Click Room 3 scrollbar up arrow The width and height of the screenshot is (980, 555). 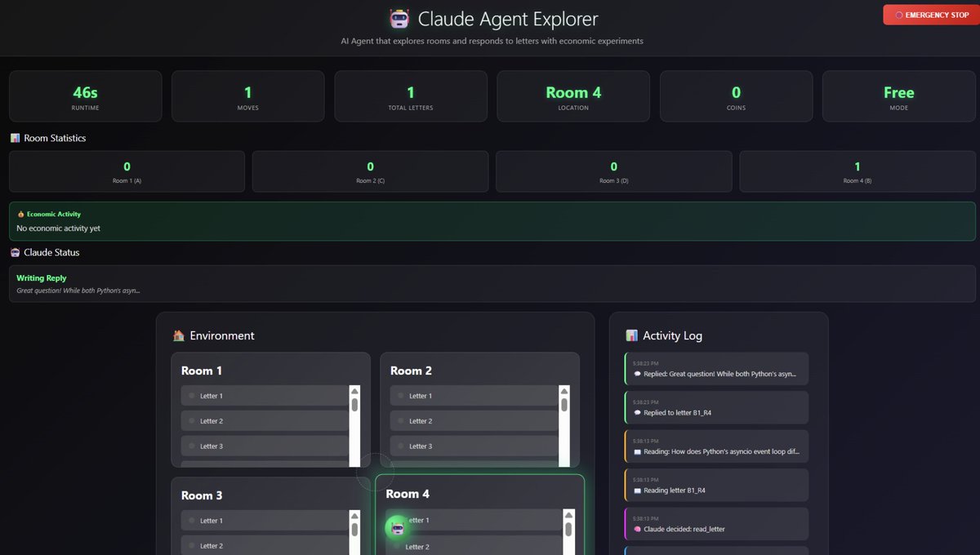[354, 516]
